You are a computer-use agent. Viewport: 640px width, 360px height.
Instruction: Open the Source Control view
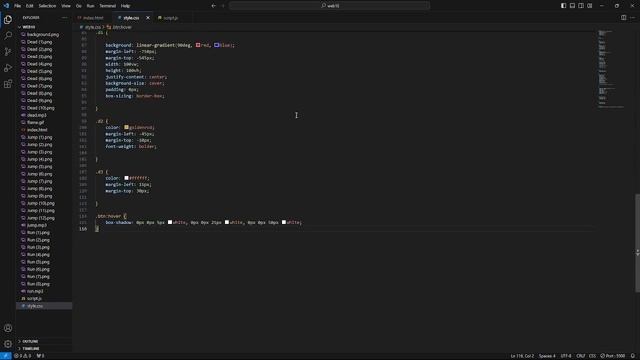(x=8, y=52)
